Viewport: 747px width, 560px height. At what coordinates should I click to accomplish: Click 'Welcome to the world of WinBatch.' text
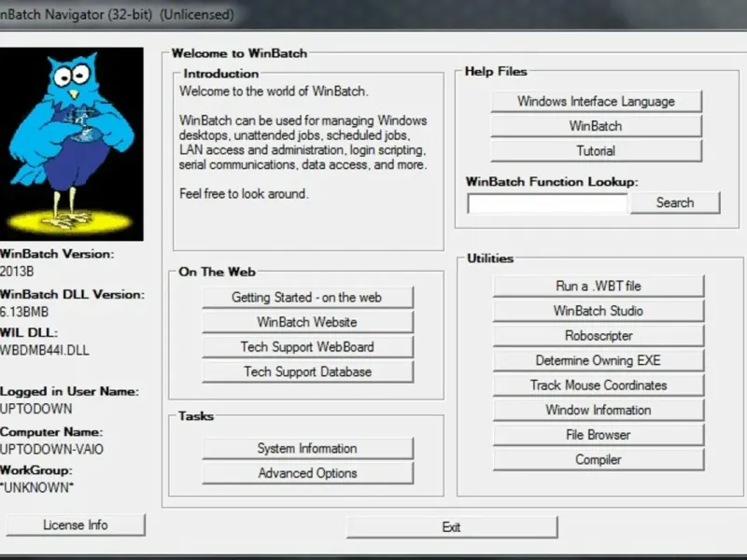tap(274, 91)
